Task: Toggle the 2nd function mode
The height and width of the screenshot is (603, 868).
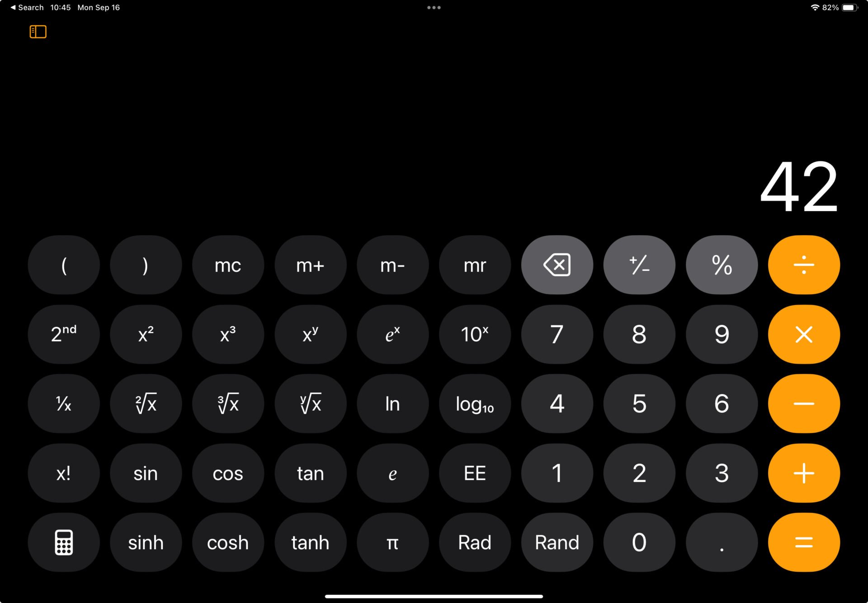Action: point(63,333)
